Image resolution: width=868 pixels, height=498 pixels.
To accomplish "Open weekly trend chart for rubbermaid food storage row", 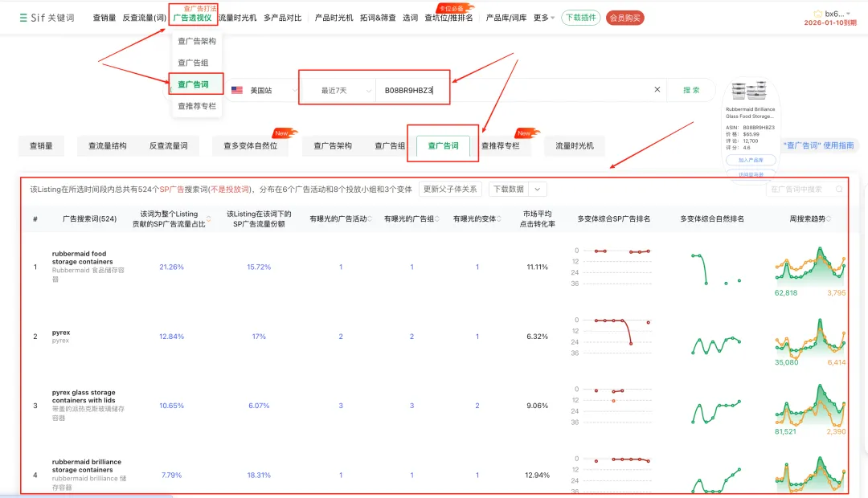I will pos(810,266).
